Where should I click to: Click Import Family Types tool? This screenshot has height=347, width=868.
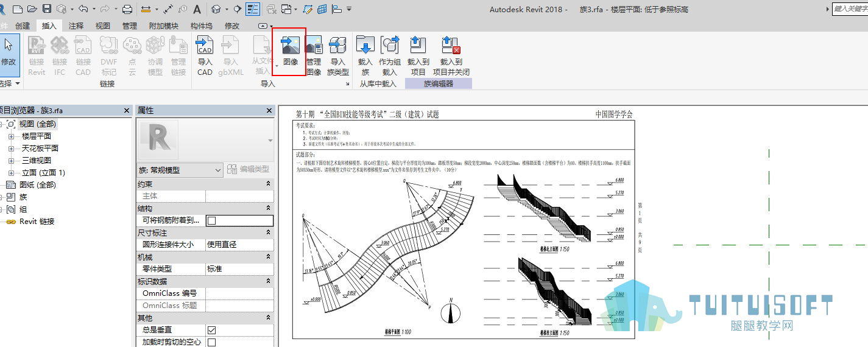337,55
